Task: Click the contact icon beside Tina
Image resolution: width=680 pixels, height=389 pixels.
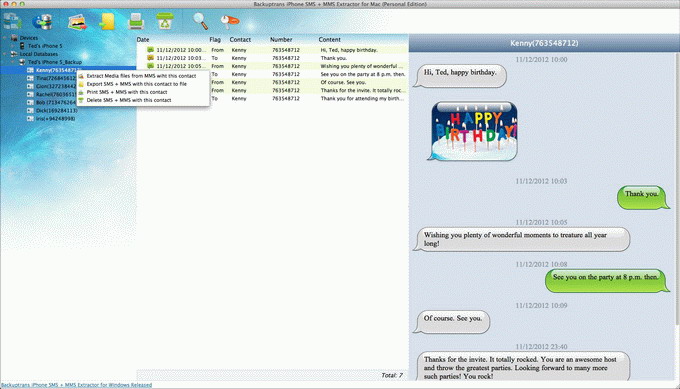Action: (x=30, y=78)
